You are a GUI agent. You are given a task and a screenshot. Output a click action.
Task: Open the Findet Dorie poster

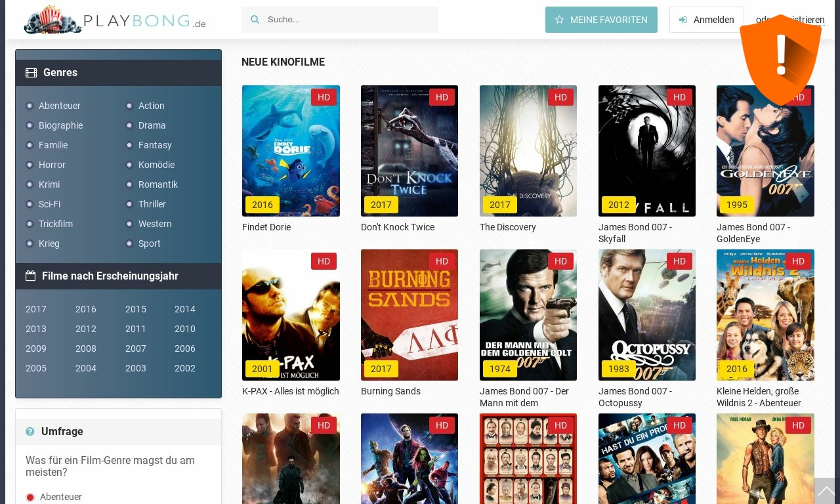pos(291,151)
